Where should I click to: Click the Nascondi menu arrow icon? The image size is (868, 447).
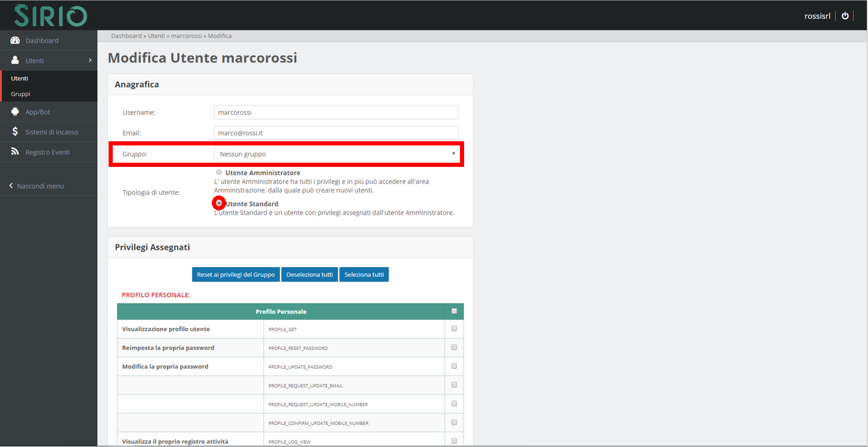[11, 186]
